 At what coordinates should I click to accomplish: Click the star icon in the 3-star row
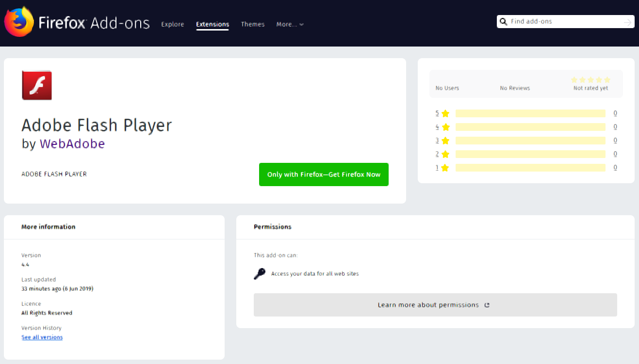(x=445, y=141)
